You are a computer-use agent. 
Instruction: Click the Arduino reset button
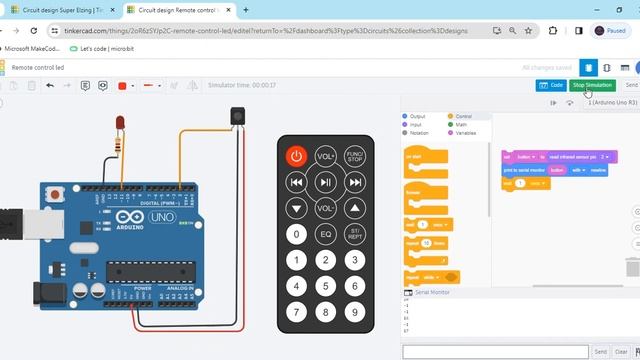pos(55,195)
